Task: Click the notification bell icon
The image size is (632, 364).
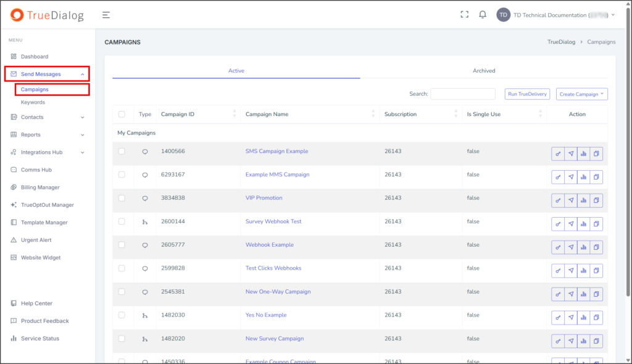Action: pyautogui.click(x=483, y=15)
